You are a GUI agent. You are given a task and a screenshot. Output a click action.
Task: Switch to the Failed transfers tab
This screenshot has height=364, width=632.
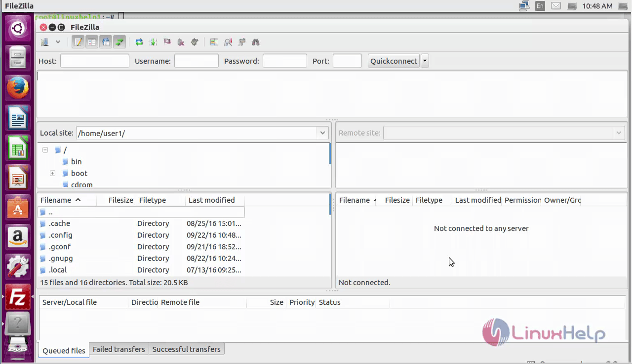click(119, 349)
